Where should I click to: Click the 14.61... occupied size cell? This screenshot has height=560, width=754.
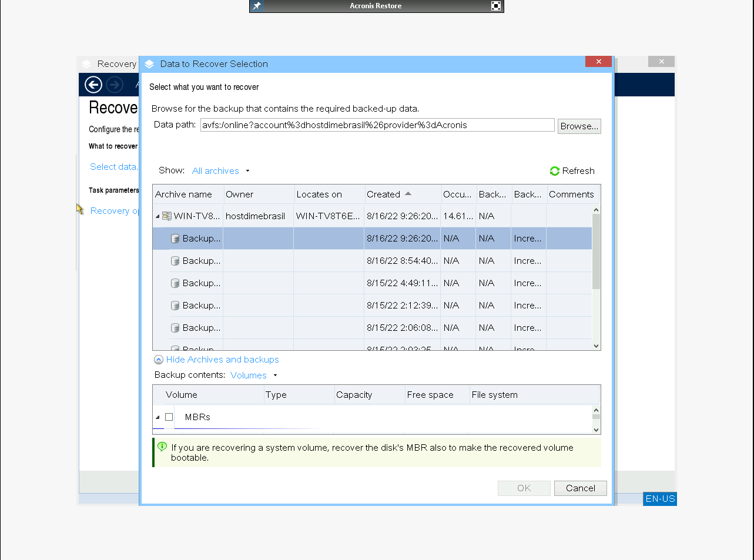[x=458, y=216]
